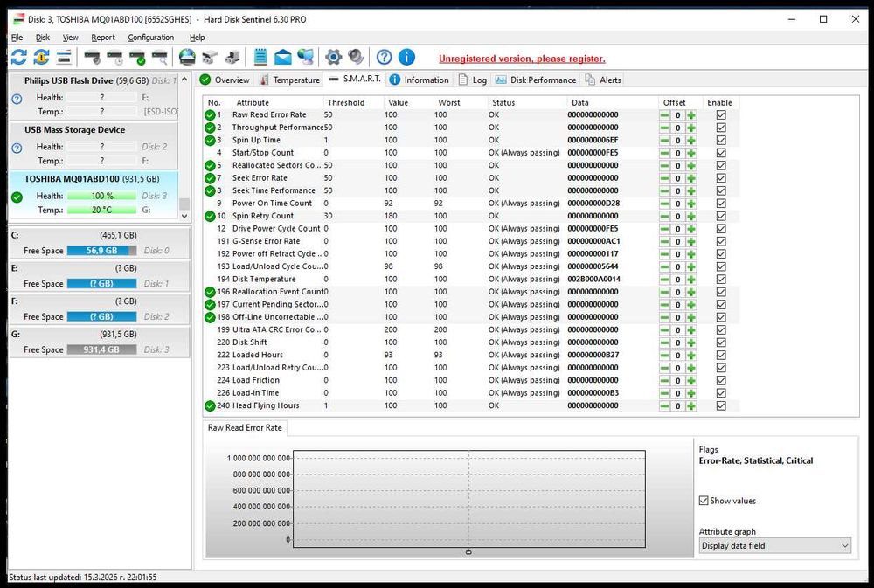Click the disk with green checkmark icon

click(x=137, y=58)
